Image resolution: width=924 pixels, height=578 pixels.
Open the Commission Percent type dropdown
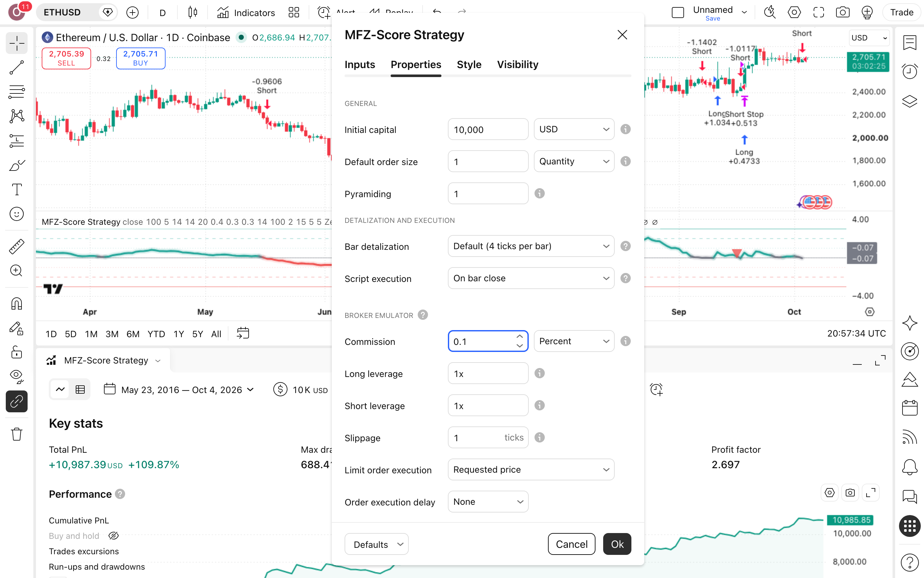coord(574,341)
